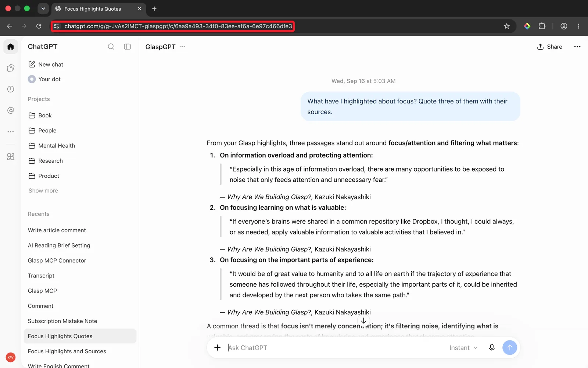Open the Book project folder
Image resolution: width=588 pixels, height=368 pixels.
(40, 116)
